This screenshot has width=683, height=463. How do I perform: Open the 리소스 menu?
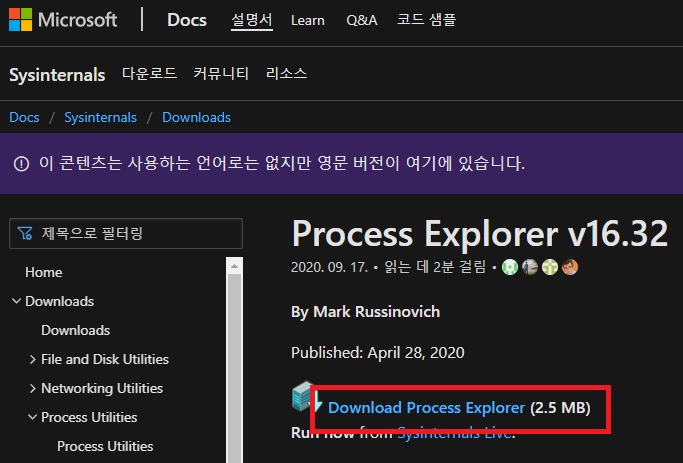point(286,73)
